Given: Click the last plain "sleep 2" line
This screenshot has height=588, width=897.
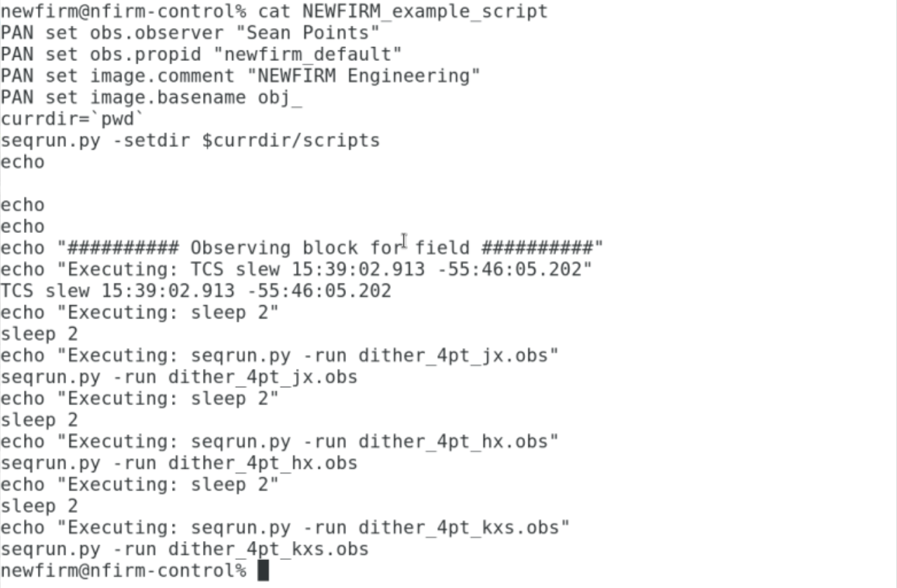Looking at the screenshot, I should [39, 506].
